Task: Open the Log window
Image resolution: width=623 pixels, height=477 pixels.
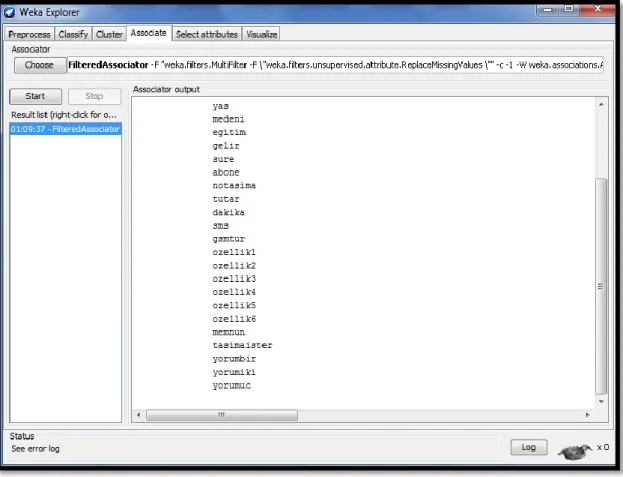Action: point(528,447)
